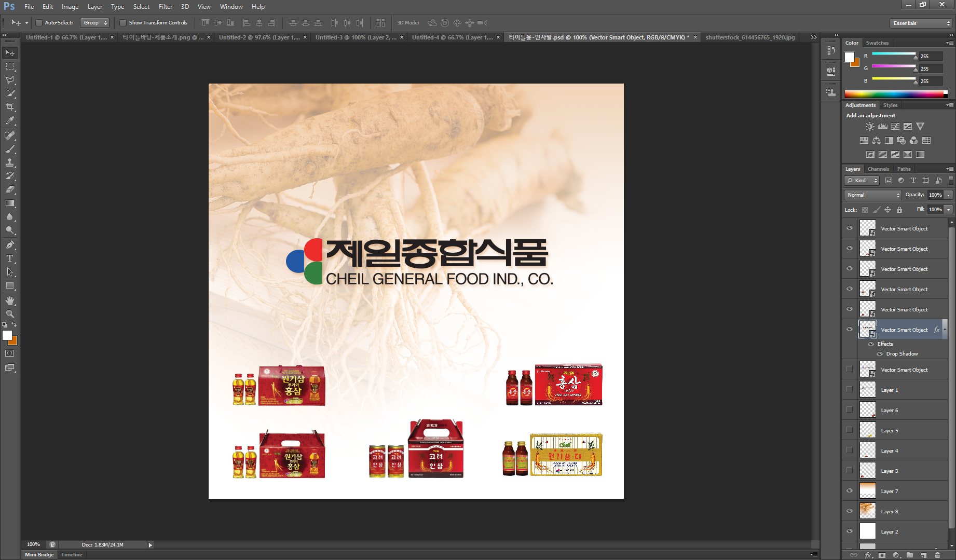Open the Layers panel options menu
This screenshot has width=956, height=560.
tap(950, 169)
